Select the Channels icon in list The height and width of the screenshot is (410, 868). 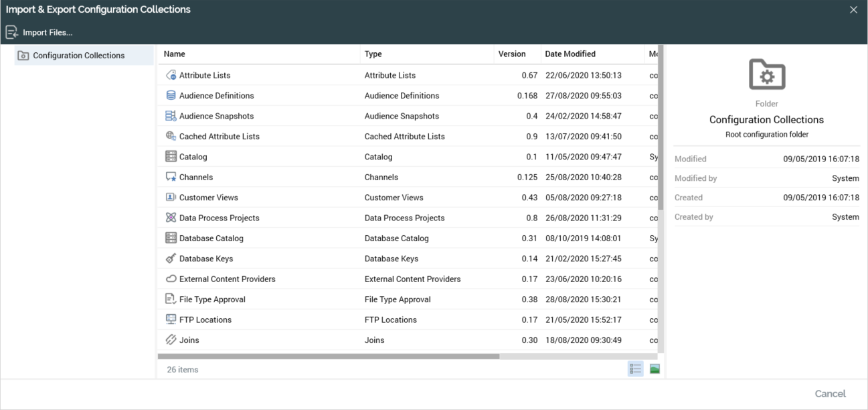click(x=171, y=177)
